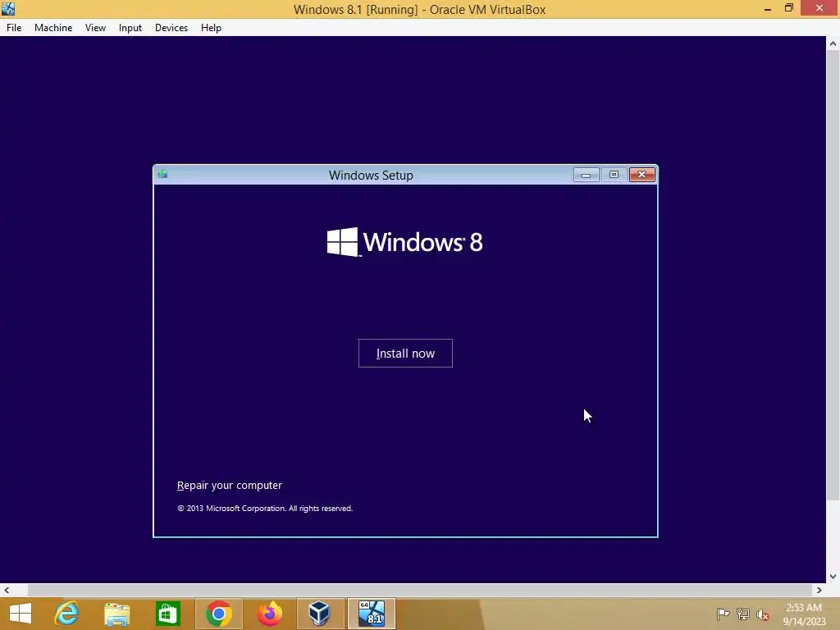Click the Install now button

pos(405,353)
